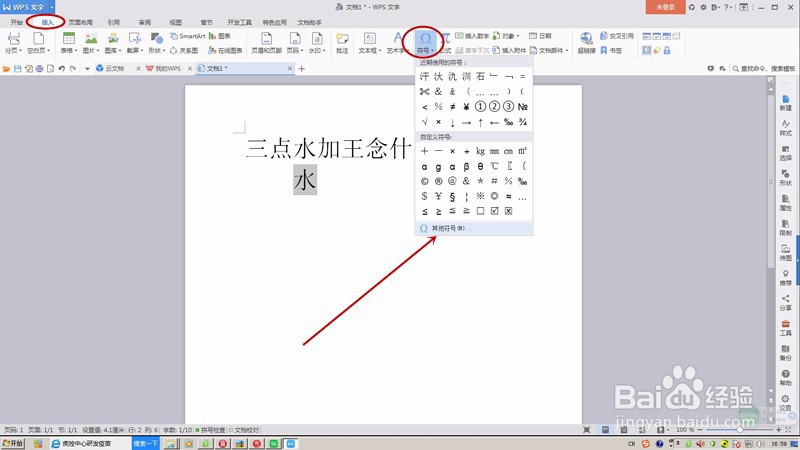Click the 交叉引用 cross reference button

(x=617, y=36)
